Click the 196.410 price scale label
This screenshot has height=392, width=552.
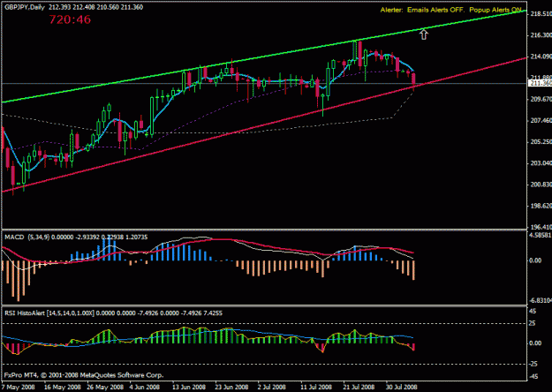click(x=541, y=227)
